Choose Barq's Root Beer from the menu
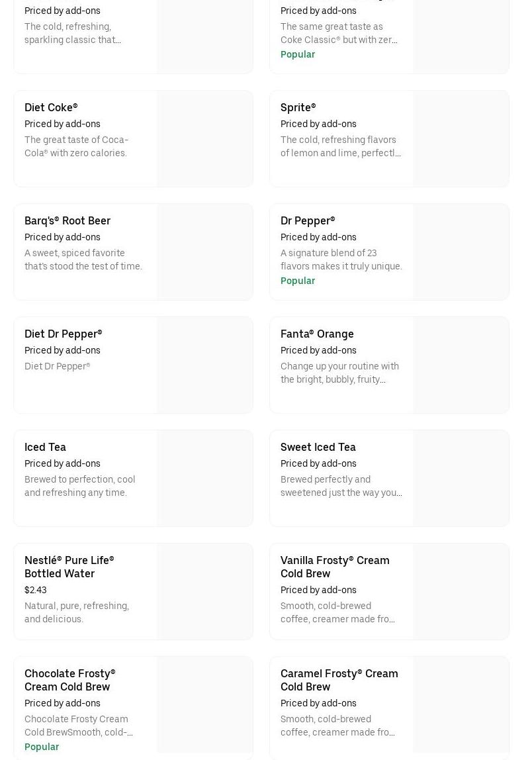This screenshot has height=760, width=532. pyautogui.click(x=67, y=220)
